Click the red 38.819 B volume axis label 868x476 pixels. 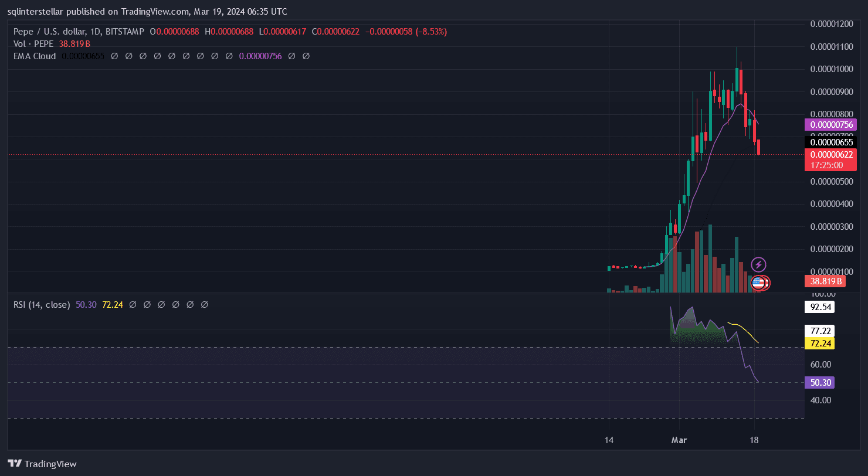click(826, 281)
